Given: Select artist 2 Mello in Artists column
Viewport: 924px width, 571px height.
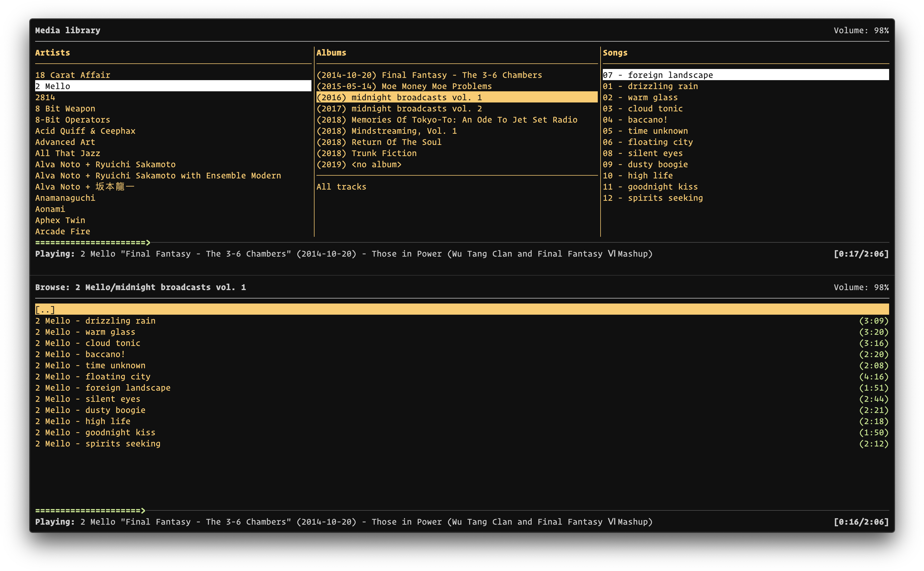Looking at the screenshot, I should (173, 86).
